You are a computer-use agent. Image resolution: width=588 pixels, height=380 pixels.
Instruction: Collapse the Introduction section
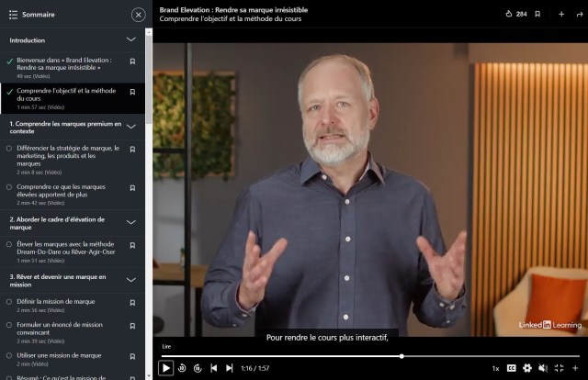coord(131,40)
